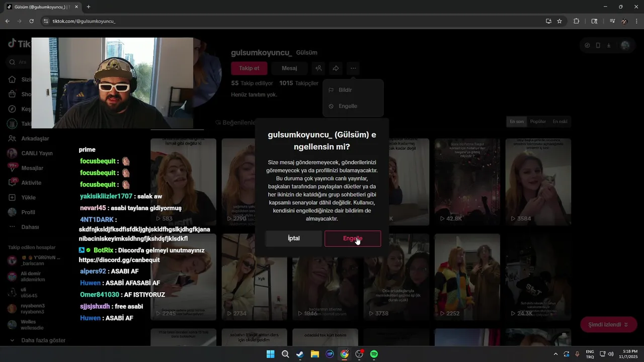The width and height of the screenshot is (644, 362).
Task: Open Steam from the taskbar
Action: click(300, 354)
